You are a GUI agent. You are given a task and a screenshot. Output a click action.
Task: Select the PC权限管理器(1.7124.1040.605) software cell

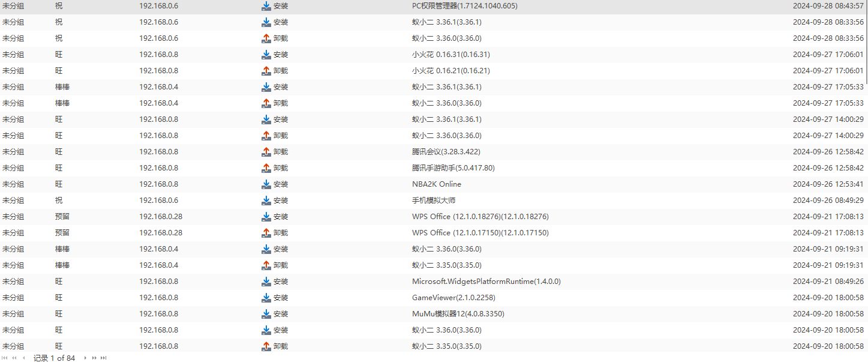tap(465, 6)
